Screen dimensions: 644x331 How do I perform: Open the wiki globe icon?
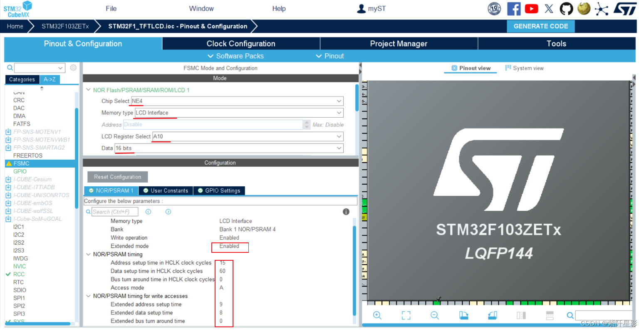pyautogui.click(x=584, y=9)
